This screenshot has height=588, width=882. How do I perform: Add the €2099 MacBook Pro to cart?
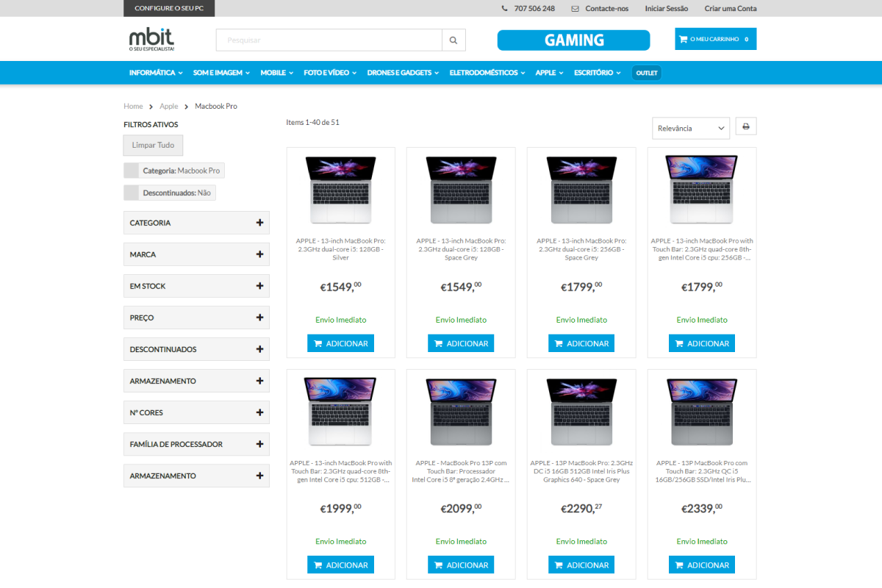461,565
